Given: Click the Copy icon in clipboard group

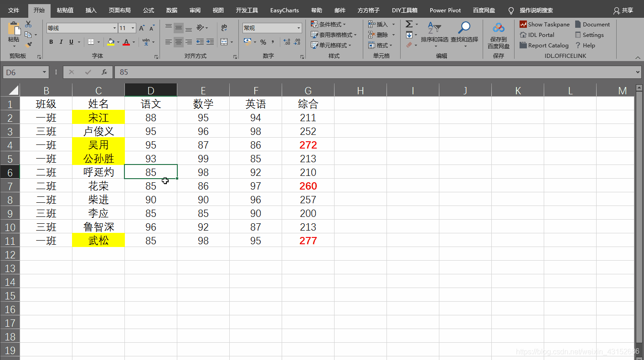Looking at the screenshot, I should [28, 35].
